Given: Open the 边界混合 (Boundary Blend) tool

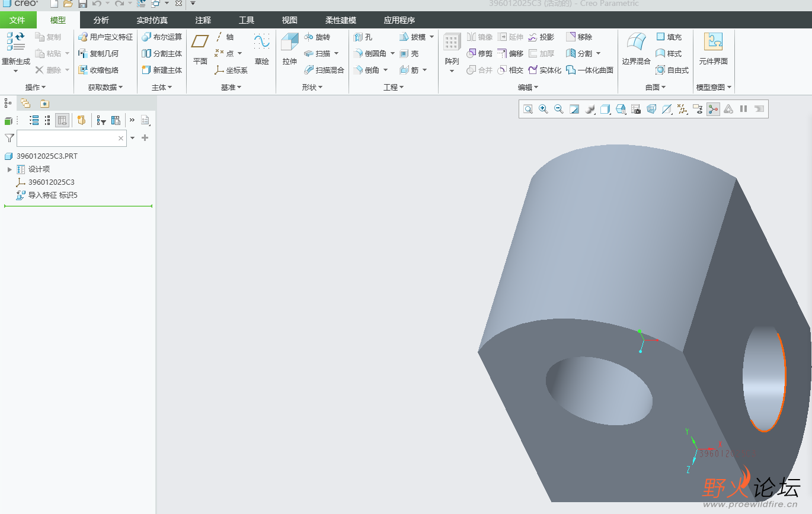Looking at the screenshot, I should (636, 50).
